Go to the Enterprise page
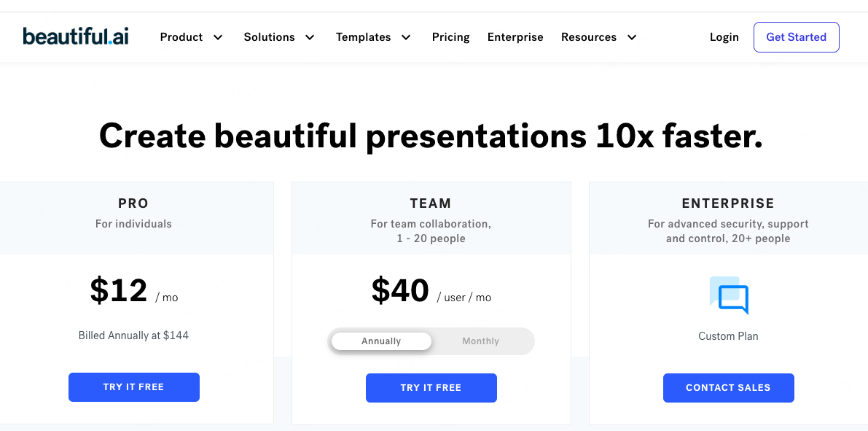The image size is (868, 431). click(515, 37)
